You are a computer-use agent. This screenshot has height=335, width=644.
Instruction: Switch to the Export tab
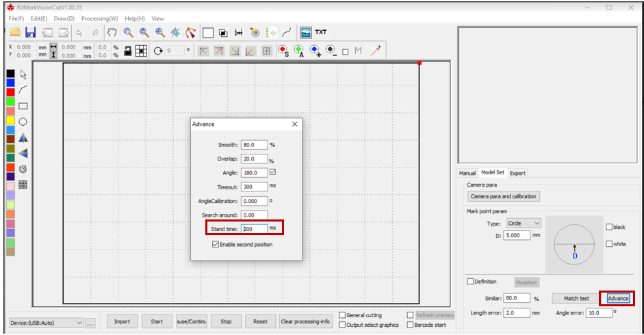pos(517,173)
